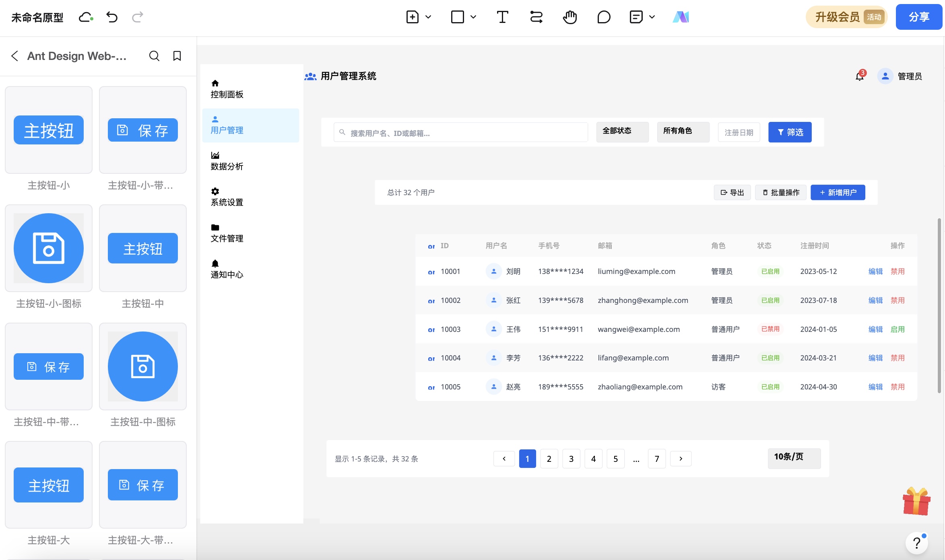Go back from Ant Design Web library

[15, 56]
